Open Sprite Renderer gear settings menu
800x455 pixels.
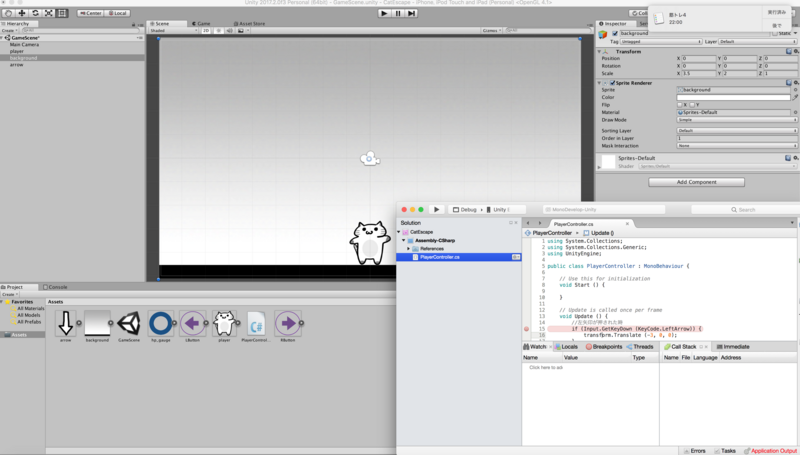click(796, 83)
